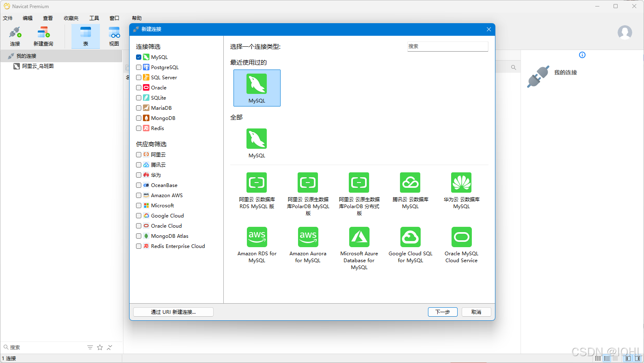The height and width of the screenshot is (363, 644).
Task: Toggle right pane layout icon in status bar
Action: [x=638, y=359]
